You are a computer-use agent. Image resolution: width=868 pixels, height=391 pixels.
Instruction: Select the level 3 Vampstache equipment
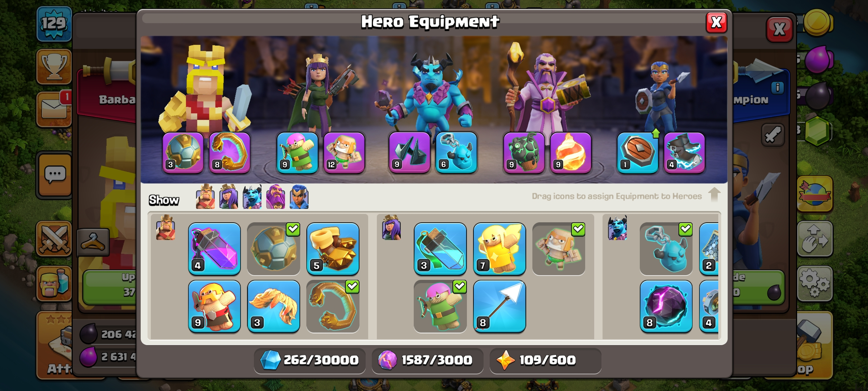[x=273, y=306]
